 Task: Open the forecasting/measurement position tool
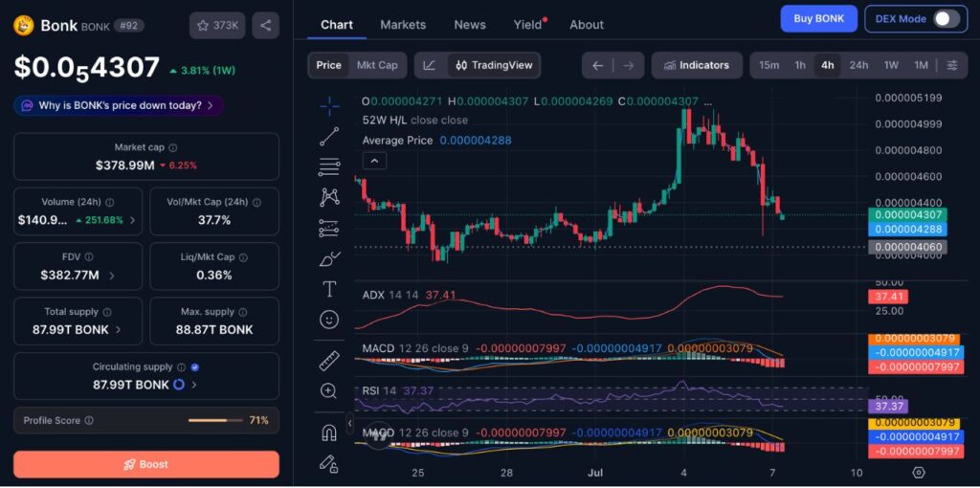click(x=329, y=228)
